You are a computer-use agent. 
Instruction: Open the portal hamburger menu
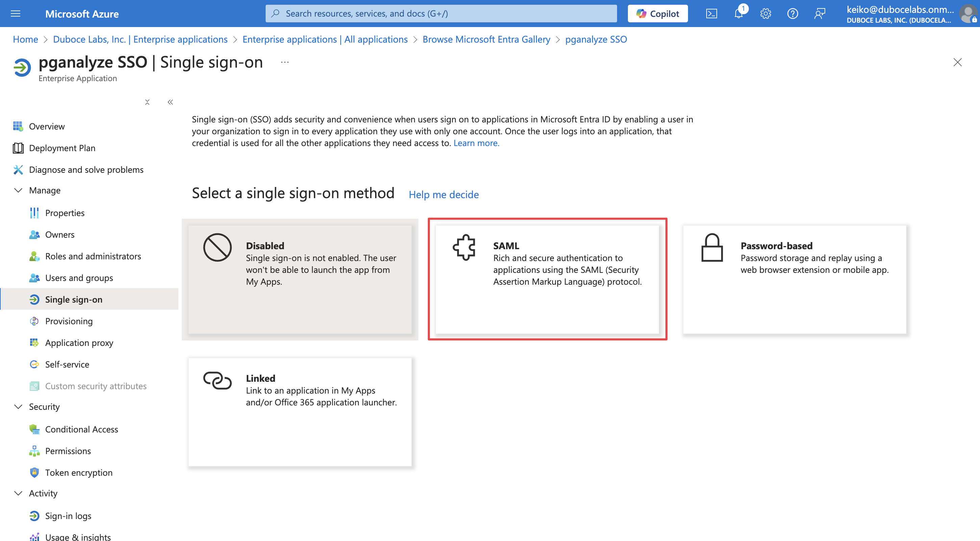coord(16,14)
